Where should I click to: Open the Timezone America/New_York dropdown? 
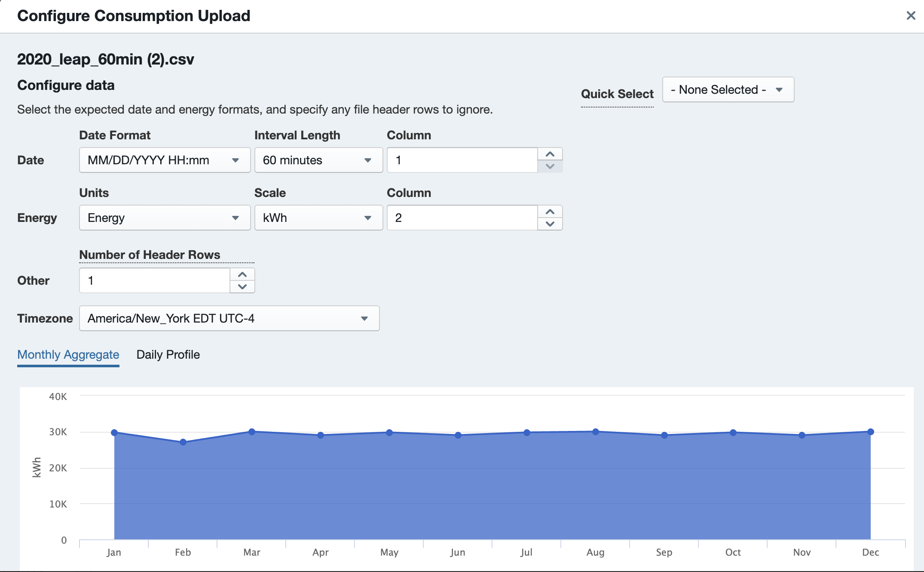pos(229,319)
